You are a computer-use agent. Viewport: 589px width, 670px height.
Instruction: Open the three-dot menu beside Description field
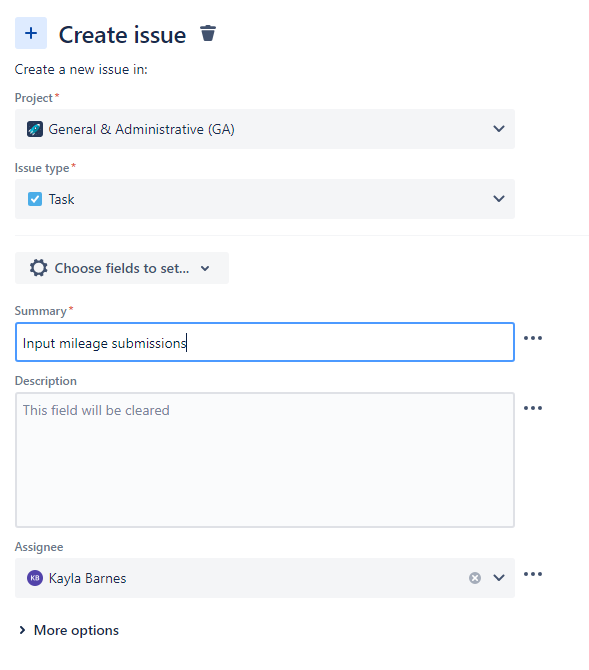click(533, 408)
